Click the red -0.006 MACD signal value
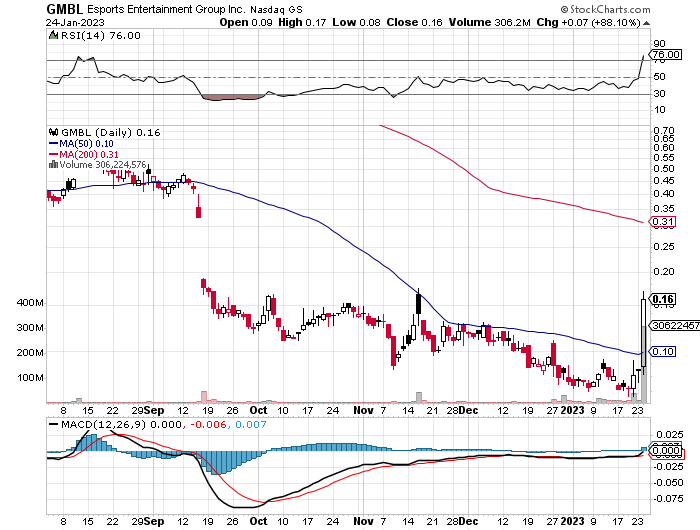 tap(208, 425)
